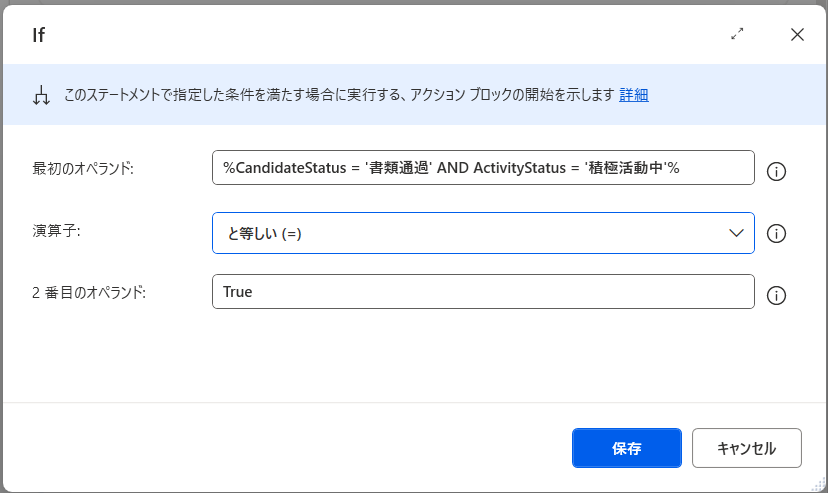Close the If dialog window

pyautogui.click(x=797, y=34)
